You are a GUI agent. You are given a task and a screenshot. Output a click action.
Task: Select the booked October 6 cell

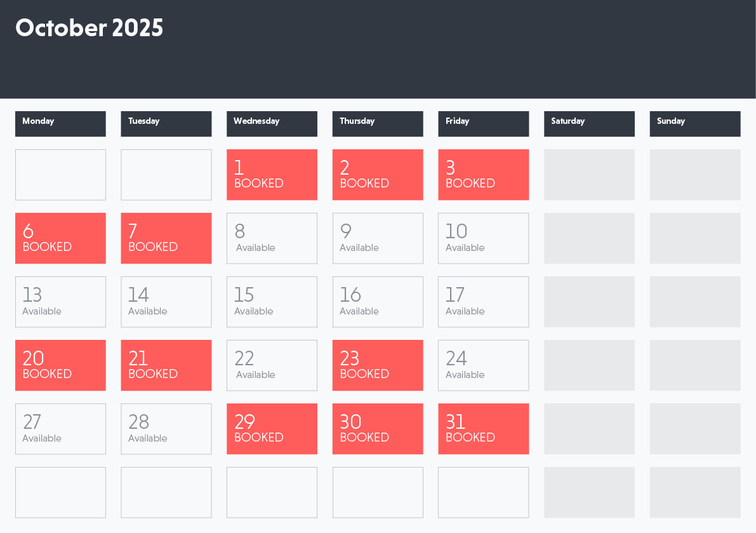[x=60, y=238]
